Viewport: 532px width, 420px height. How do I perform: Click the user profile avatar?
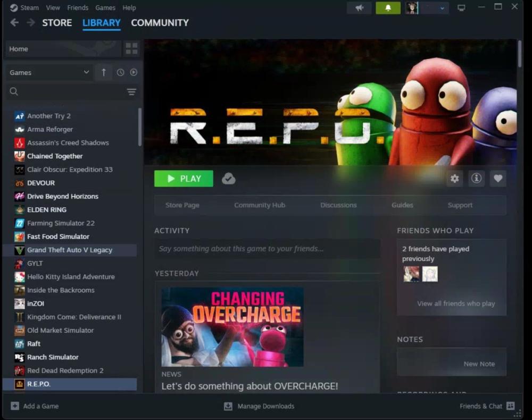[x=412, y=8]
